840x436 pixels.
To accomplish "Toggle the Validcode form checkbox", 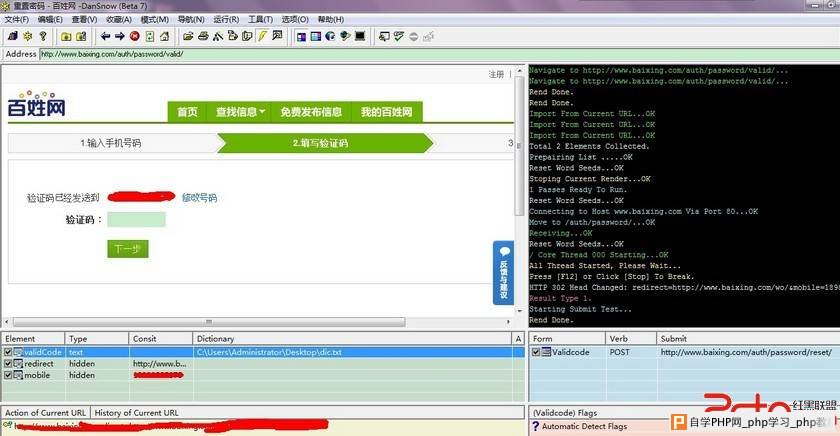I will (536, 352).
